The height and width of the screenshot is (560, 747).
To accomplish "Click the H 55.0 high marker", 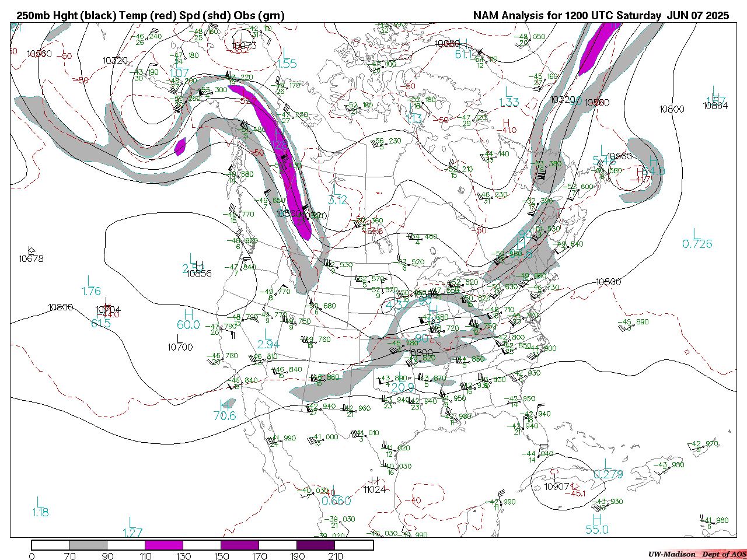I will pyautogui.click(x=597, y=524).
